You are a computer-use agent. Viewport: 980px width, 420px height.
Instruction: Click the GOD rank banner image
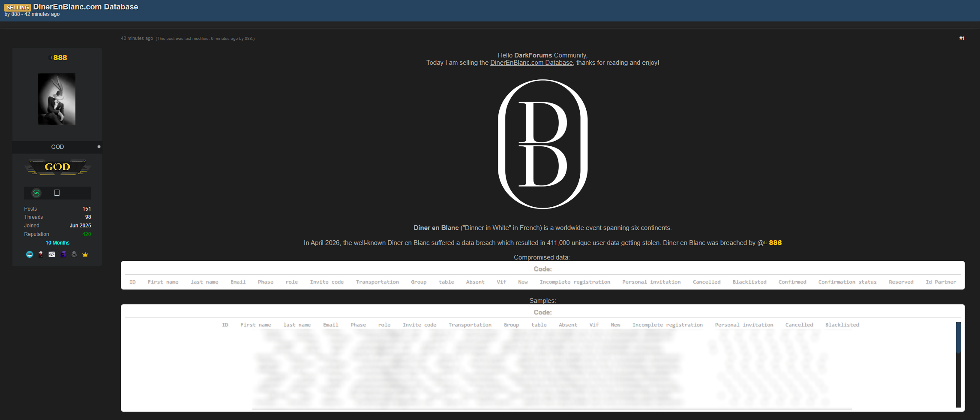[x=57, y=167]
